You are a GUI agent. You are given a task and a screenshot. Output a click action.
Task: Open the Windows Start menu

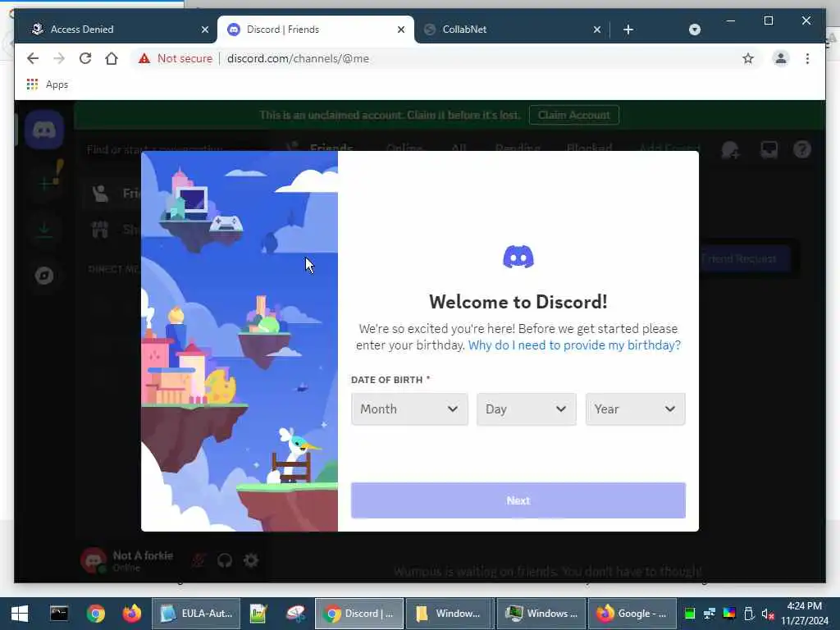click(x=20, y=614)
